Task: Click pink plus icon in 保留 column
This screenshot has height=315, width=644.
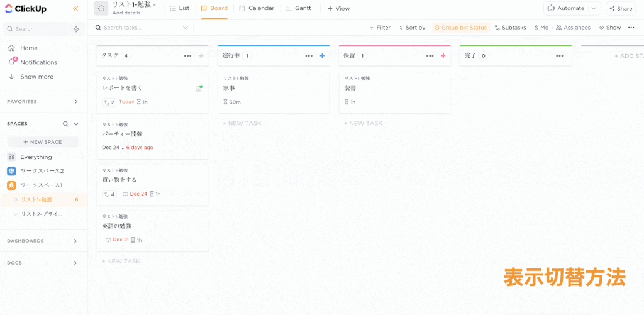Action: 443,56
